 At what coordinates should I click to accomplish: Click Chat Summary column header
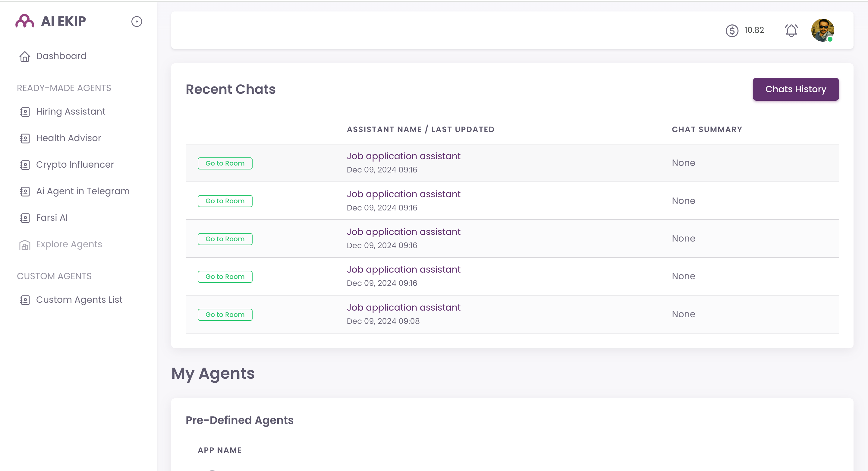707,129
